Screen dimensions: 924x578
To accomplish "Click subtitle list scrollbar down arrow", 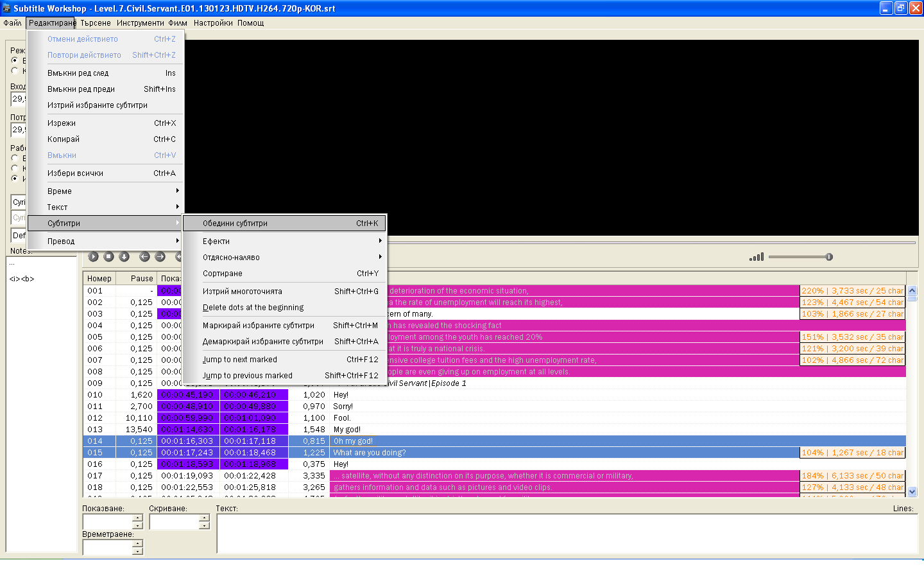I will pos(912,491).
